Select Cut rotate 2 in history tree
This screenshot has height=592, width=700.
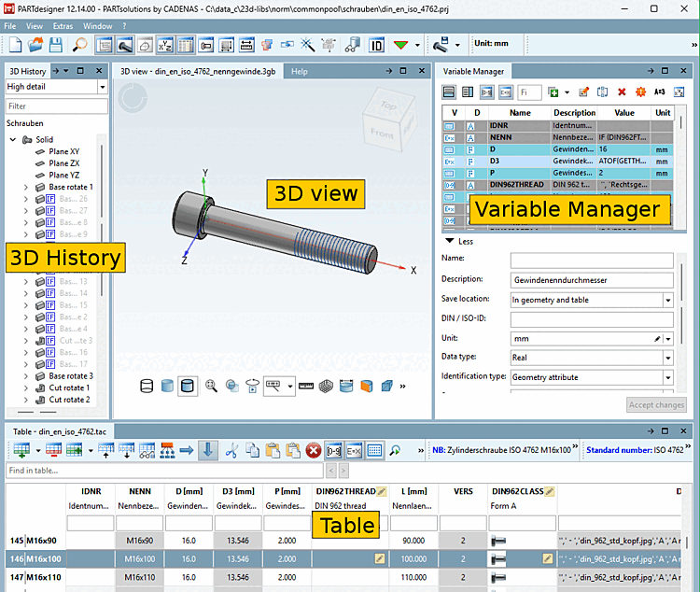click(x=69, y=400)
